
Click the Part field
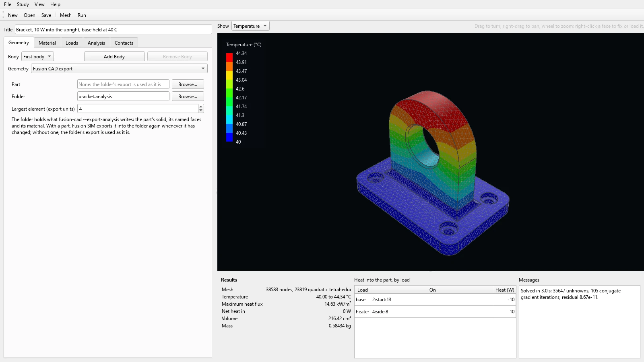click(x=123, y=84)
